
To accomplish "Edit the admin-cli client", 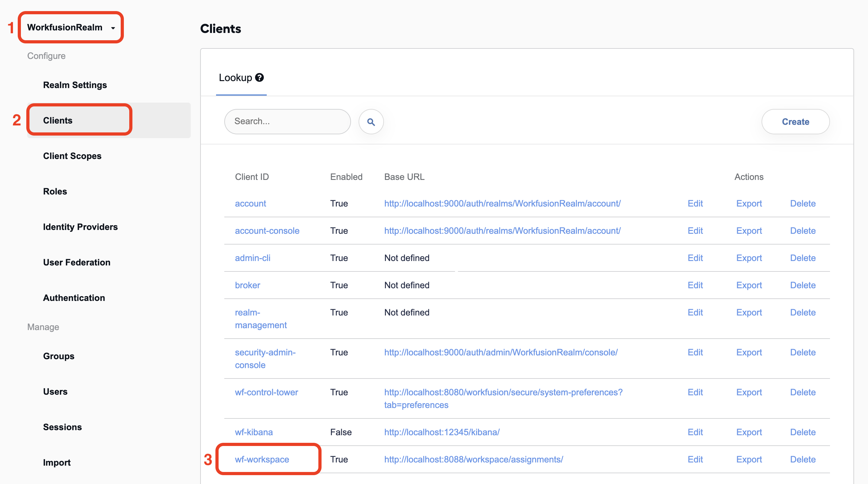I will (695, 258).
